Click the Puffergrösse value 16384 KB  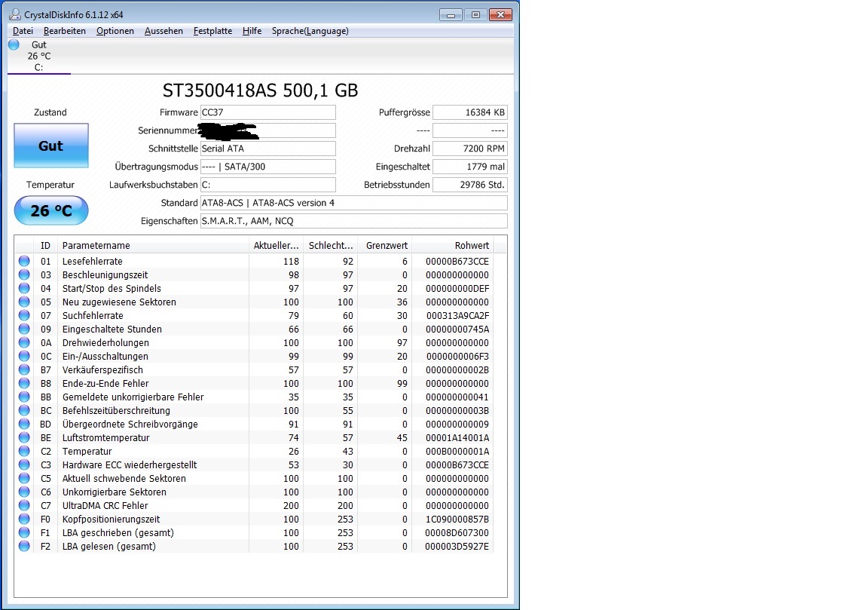coord(470,112)
